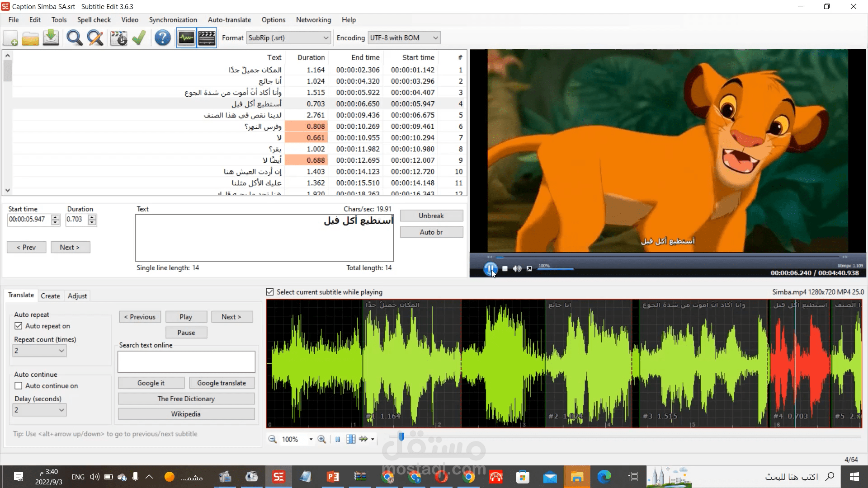
Task: Open the Find magnifier tool
Action: point(75,38)
